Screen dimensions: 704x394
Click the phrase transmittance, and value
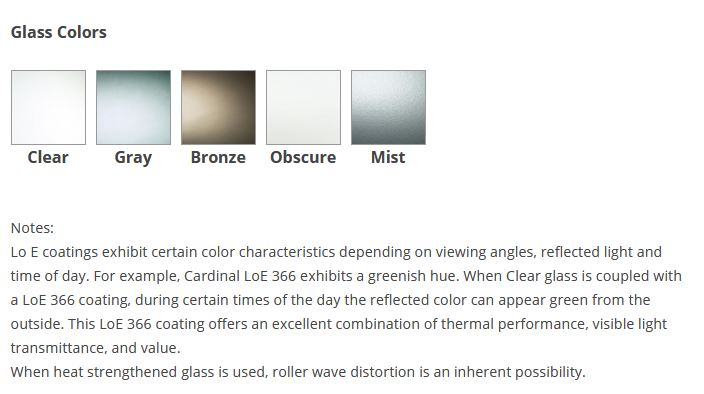tap(95, 348)
